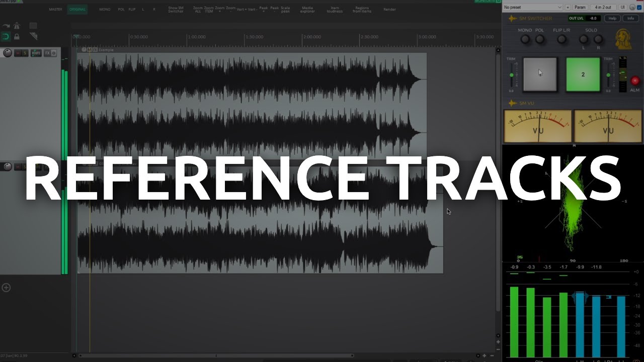Click the redo arrow icon
This screenshot has width=644, height=362.
click(6, 26)
